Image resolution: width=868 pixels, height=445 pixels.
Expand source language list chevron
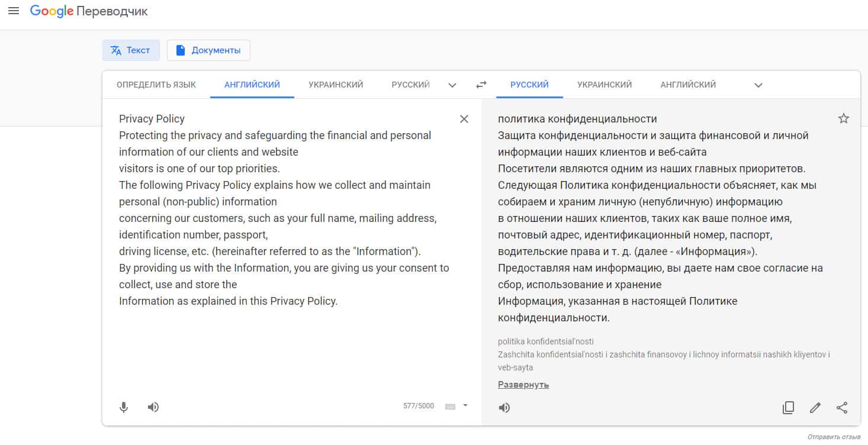tap(452, 85)
